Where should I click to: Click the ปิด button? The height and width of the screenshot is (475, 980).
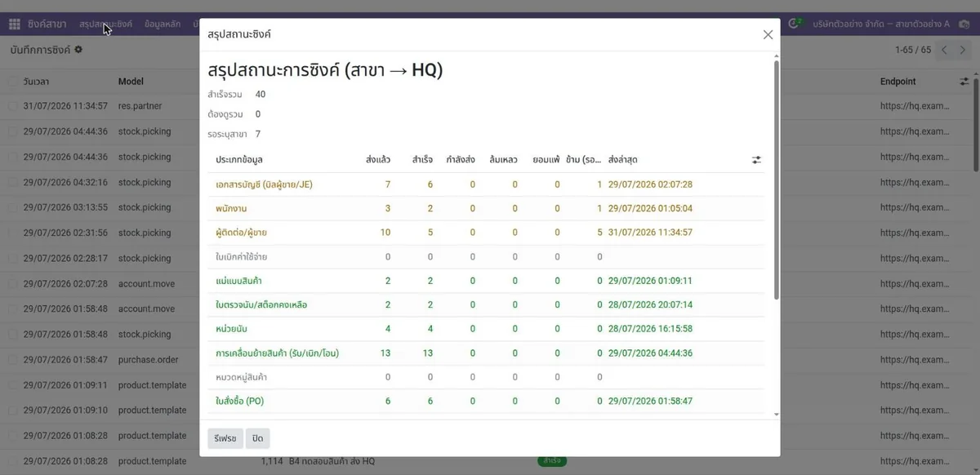click(257, 438)
